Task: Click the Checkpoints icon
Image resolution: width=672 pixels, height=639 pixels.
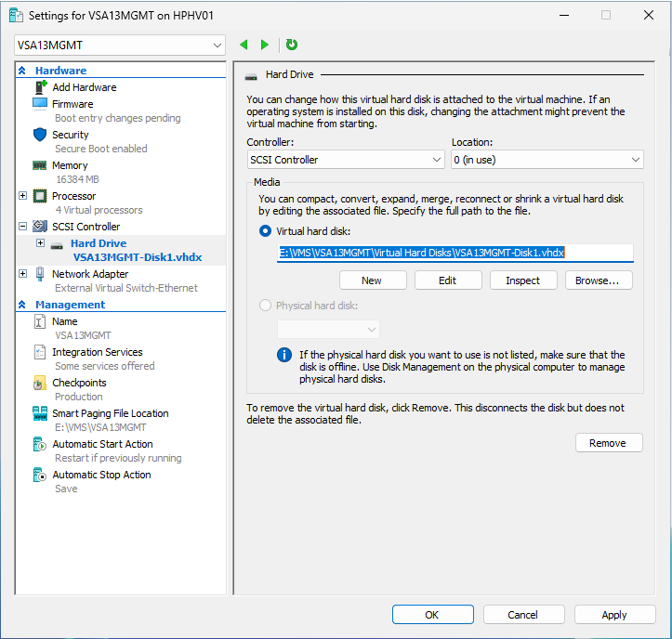Action: click(40, 383)
